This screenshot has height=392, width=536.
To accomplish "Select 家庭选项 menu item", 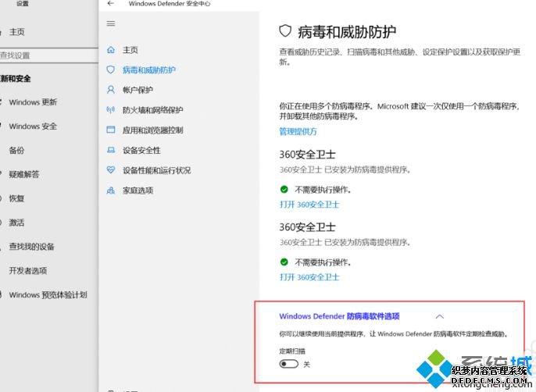I will 138,191.
